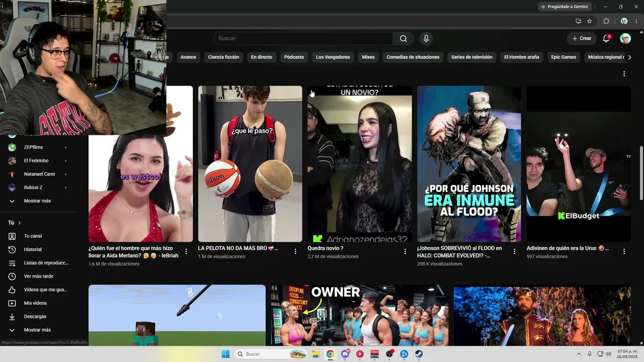This screenshot has height=362, width=644.
Task: Expand the Tú section chevron
Action: [20, 223]
